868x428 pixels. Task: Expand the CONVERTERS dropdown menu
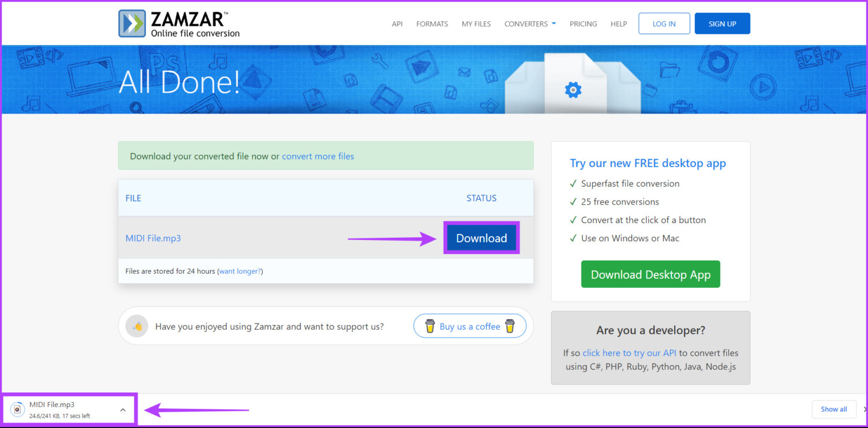[530, 24]
